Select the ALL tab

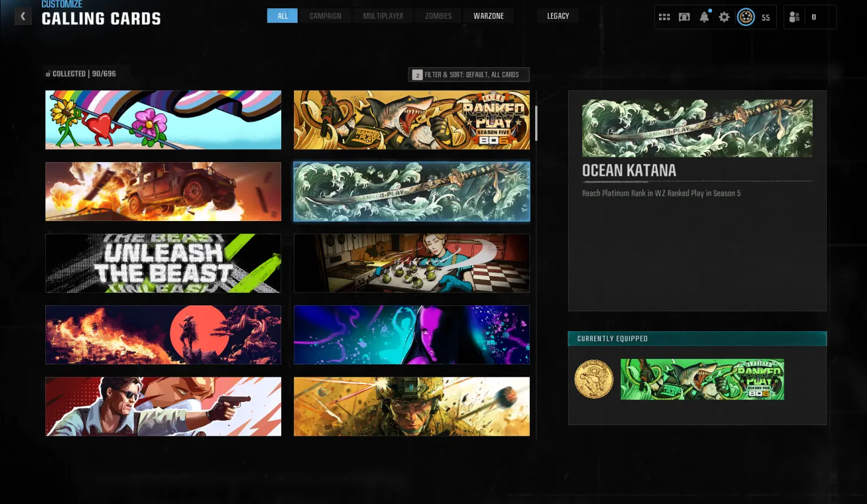click(282, 16)
